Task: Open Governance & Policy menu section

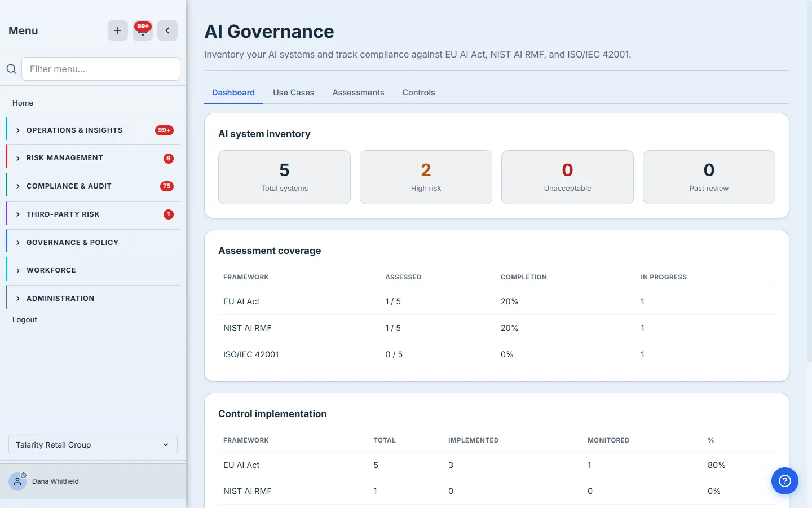Action: 93,243
